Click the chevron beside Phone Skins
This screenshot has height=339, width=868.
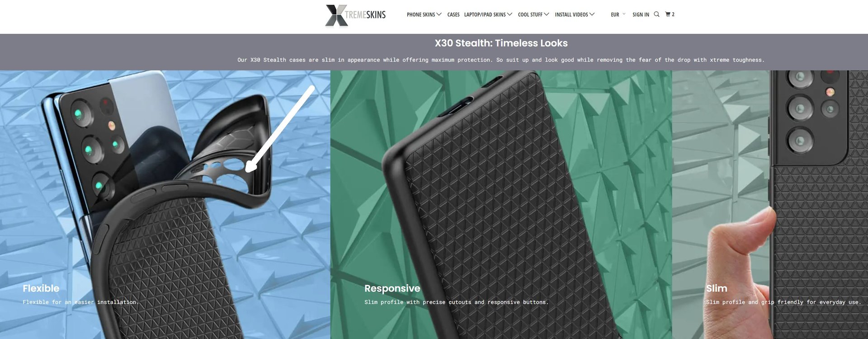pos(439,14)
